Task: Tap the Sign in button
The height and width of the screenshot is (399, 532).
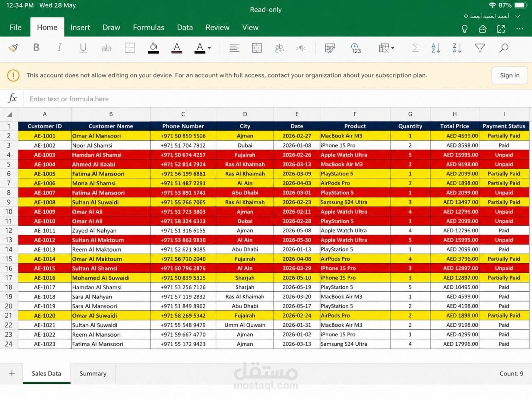Action: tap(510, 75)
